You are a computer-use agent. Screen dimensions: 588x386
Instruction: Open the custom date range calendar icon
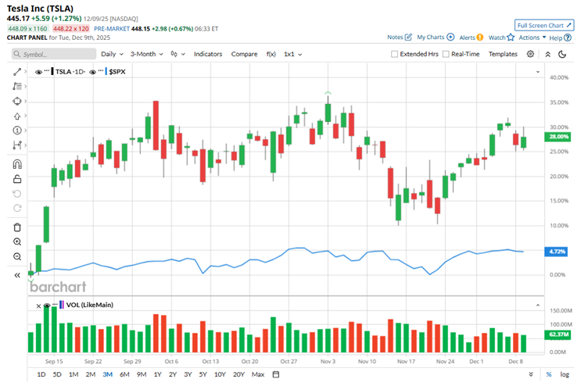coord(277,374)
